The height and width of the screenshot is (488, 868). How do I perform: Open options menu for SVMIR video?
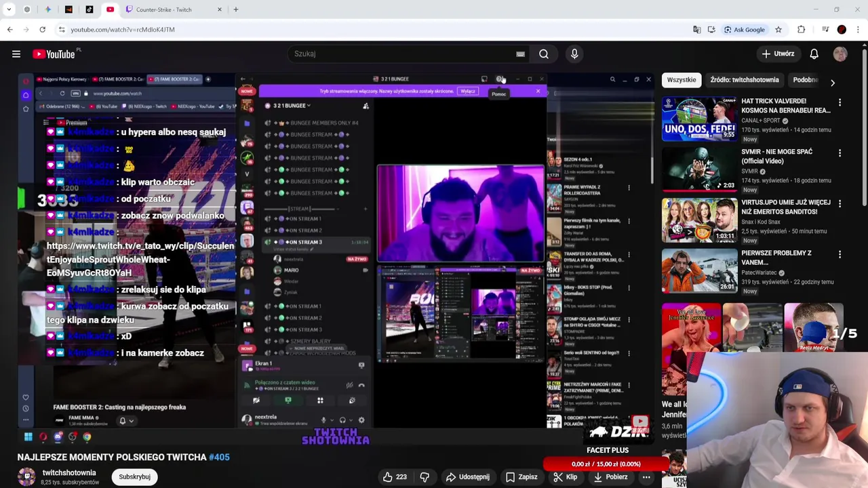(x=840, y=153)
